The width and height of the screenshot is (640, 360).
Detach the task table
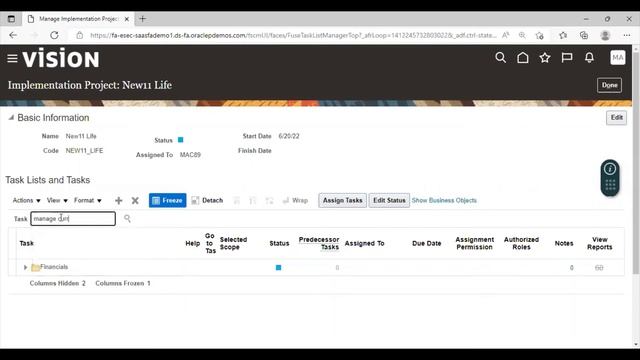click(207, 200)
